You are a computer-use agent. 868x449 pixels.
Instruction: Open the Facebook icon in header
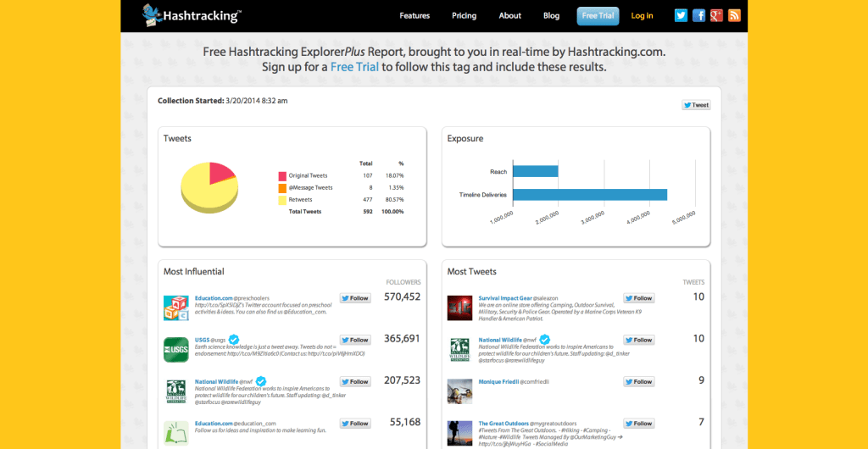(698, 15)
